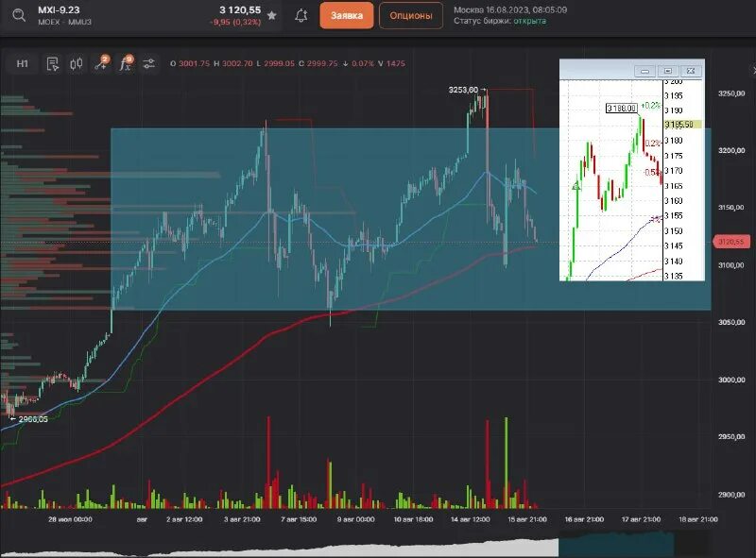Click the navigator window on bottom scrollbar
Image resolution: width=756 pixels, height=558 pixels.
pyautogui.click(x=616, y=544)
